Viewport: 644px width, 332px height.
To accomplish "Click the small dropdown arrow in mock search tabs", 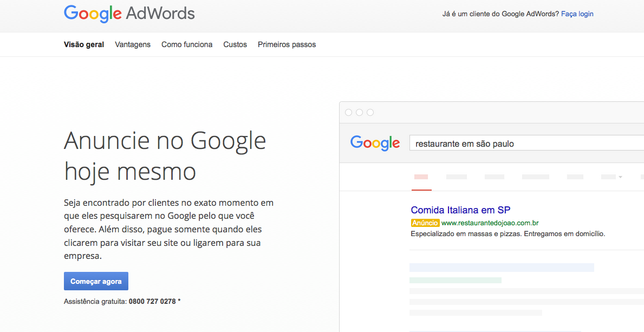I will tap(620, 177).
